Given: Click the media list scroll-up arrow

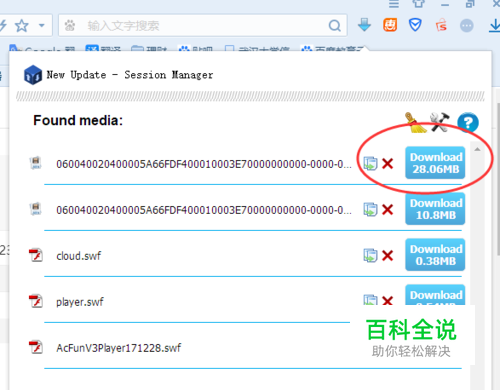Looking at the screenshot, I should (x=477, y=149).
